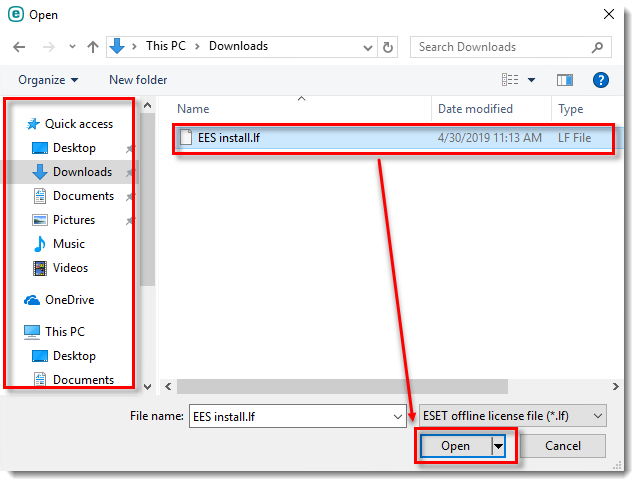Click the horizontal scrollbar thumb

(x=342, y=386)
